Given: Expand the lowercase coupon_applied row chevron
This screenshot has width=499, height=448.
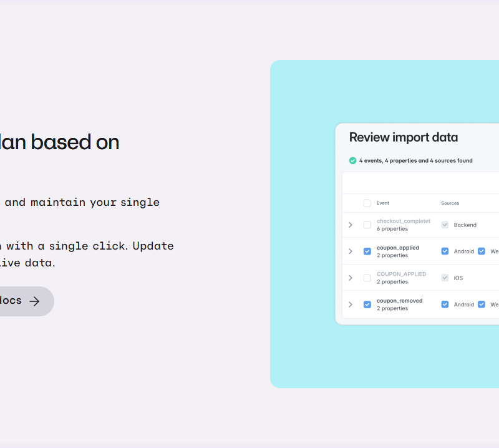Looking at the screenshot, I should pyautogui.click(x=351, y=251).
